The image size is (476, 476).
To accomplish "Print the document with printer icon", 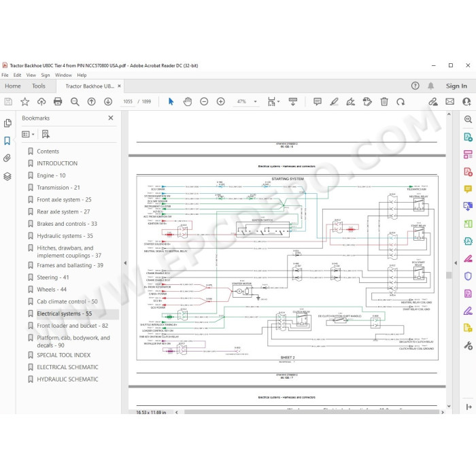I will pos(58,102).
